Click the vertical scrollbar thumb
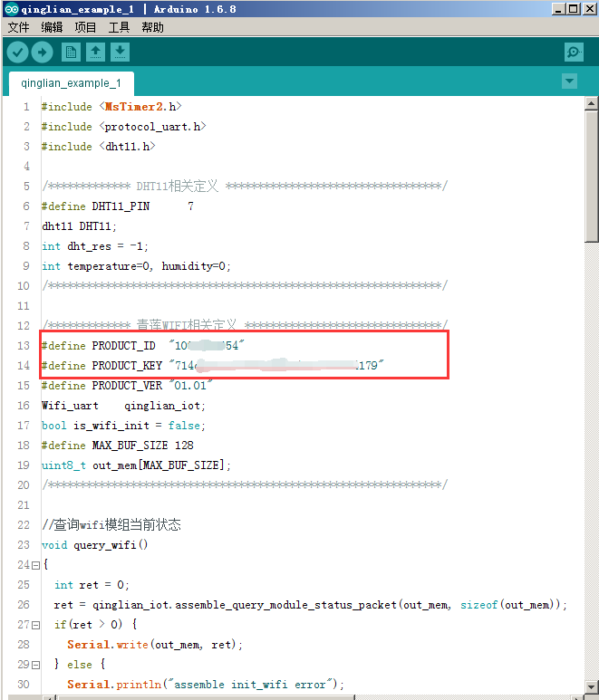Screen dimensions: 599x700 click(x=591, y=176)
